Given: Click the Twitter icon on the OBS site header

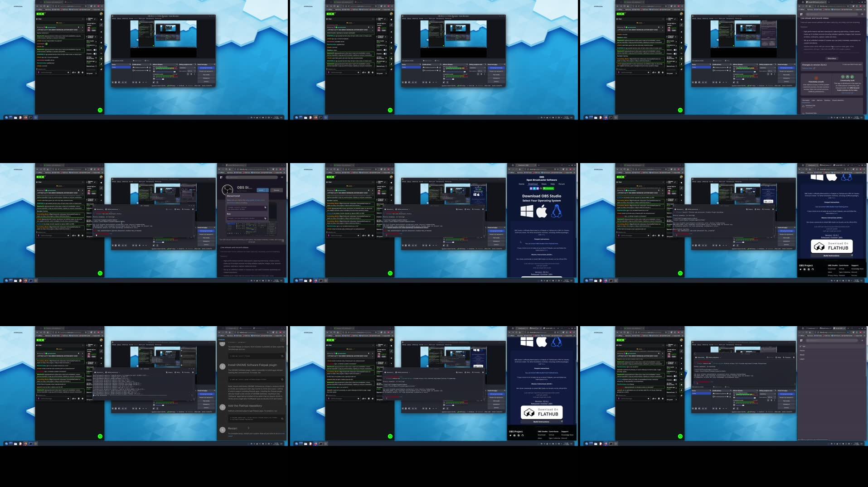Looking at the screenshot, I should point(534,188).
